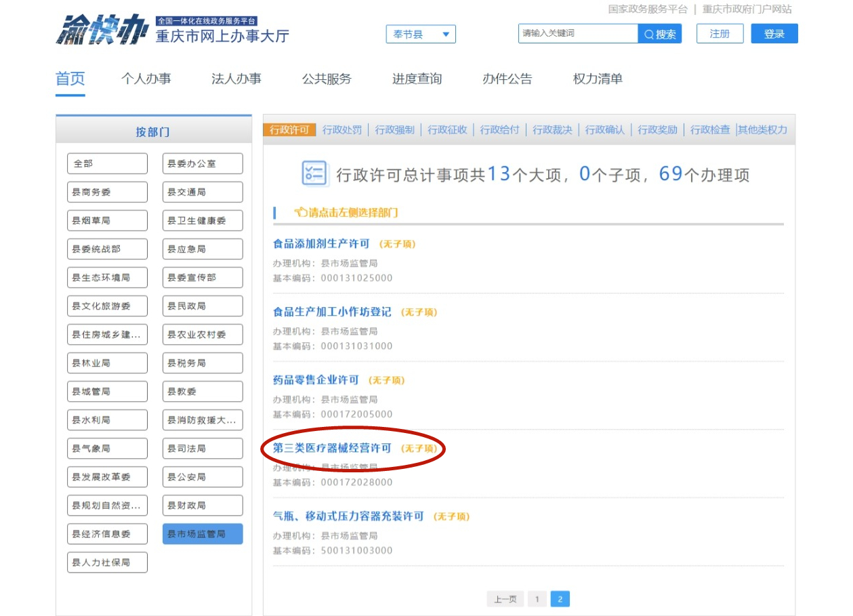The width and height of the screenshot is (853, 616).
Task: Open 第三类医疗器械经营许可 item link
Action: coord(332,448)
